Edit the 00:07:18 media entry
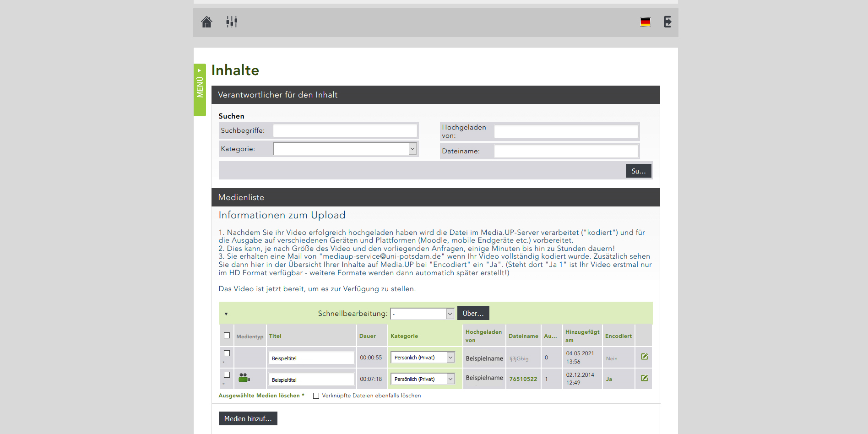The image size is (868, 434). 644,378
